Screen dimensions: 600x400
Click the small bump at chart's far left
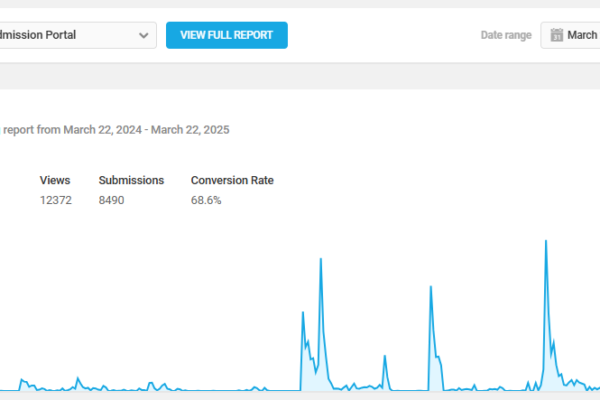click(22, 381)
